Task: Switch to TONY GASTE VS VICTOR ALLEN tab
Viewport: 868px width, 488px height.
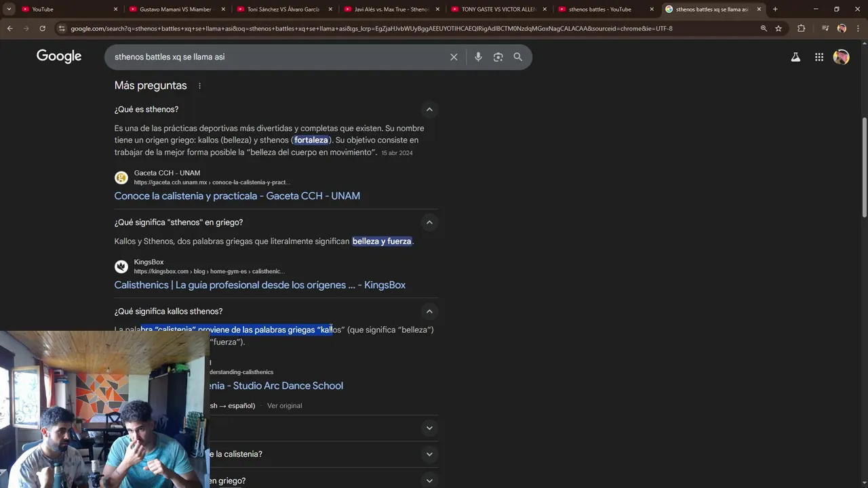Action: coord(498,9)
